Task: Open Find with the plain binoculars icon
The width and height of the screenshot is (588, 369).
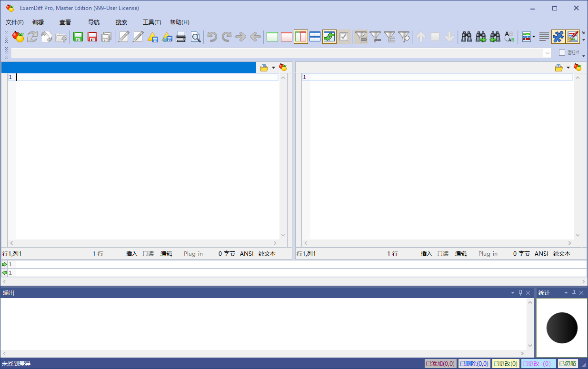Action: pos(467,37)
